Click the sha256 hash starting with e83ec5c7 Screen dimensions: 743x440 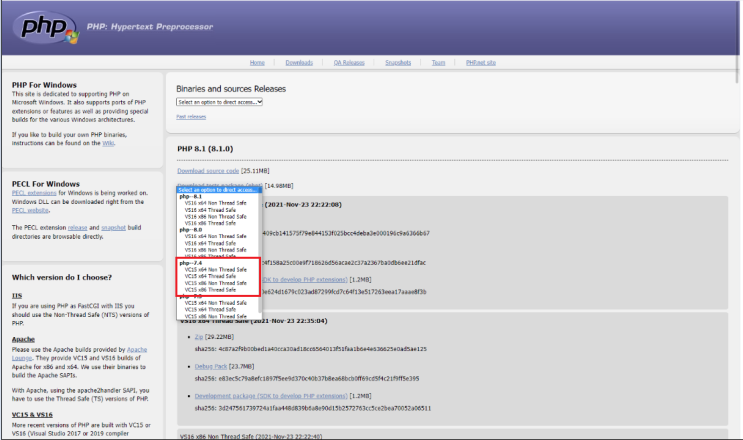(319, 379)
